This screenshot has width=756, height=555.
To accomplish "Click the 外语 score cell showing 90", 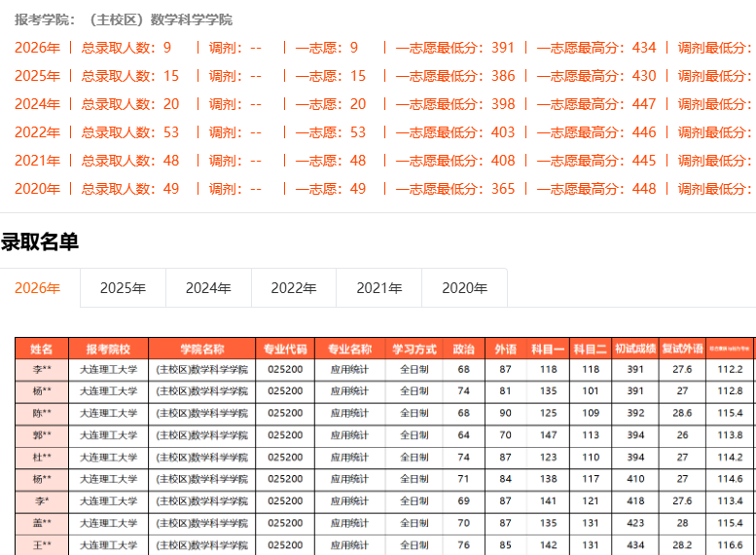I will [505, 413].
